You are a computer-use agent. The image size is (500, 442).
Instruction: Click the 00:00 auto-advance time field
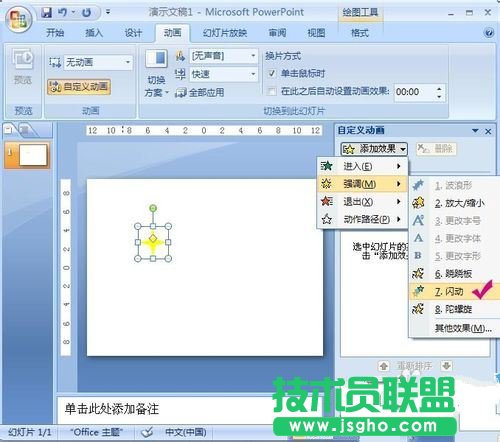pyautogui.click(x=414, y=92)
